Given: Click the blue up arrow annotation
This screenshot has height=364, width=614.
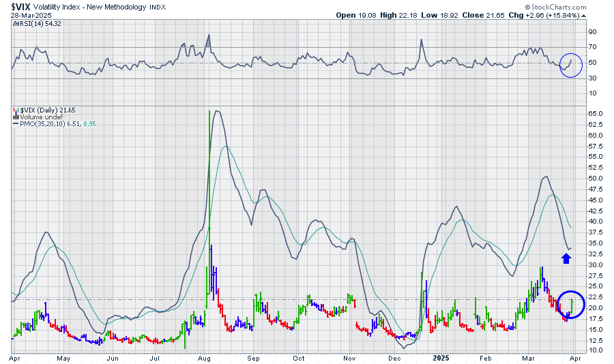Looking at the screenshot, I should pyautogui.click(x=566, y=257).
